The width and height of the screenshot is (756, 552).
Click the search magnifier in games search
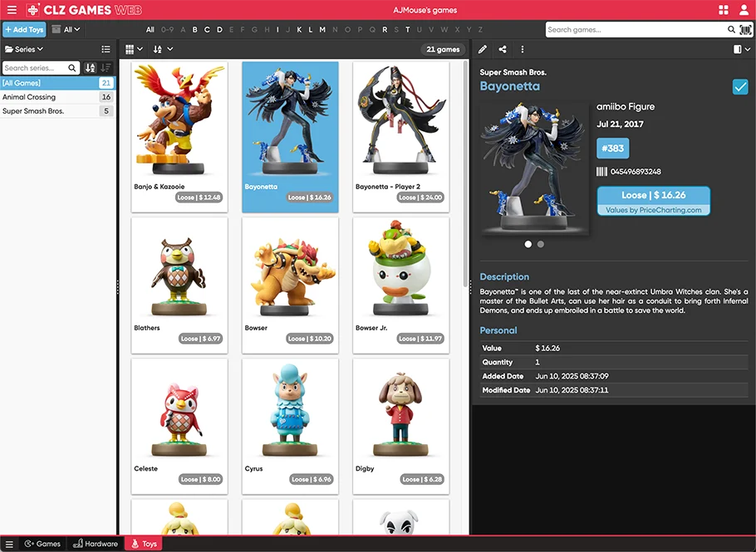pyautogui.click(x=731, y=29)
